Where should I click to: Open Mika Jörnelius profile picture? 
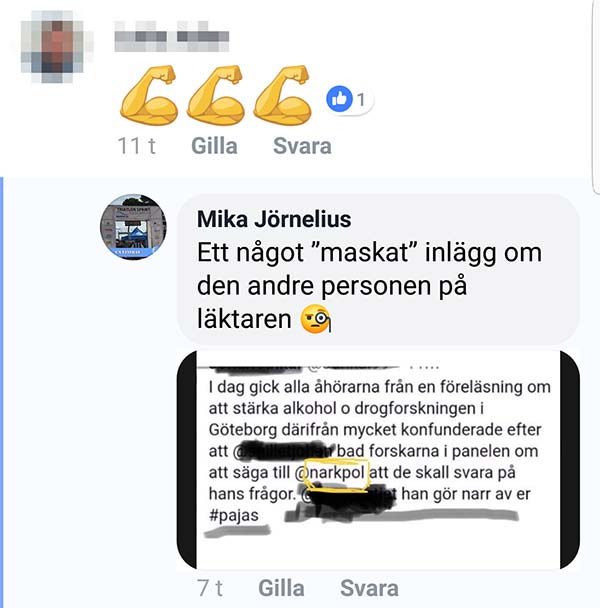pyautogui.click(x=133, y=227)
